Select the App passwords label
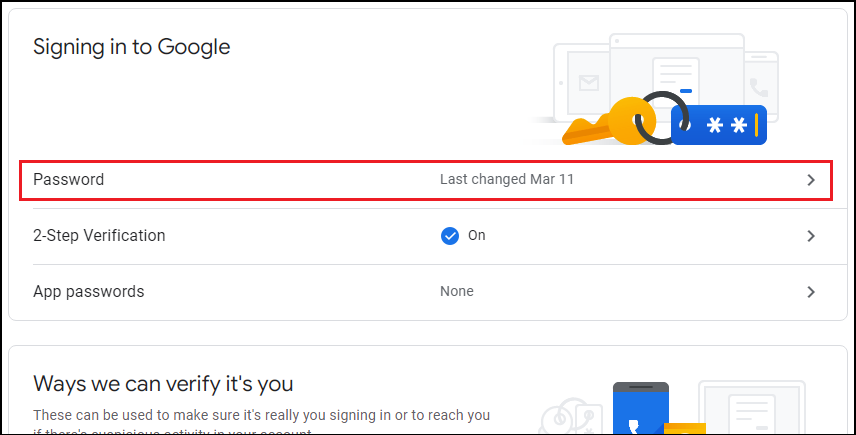Screen dimensions: 856x435 pyautogui.click(x=89, y=292)
